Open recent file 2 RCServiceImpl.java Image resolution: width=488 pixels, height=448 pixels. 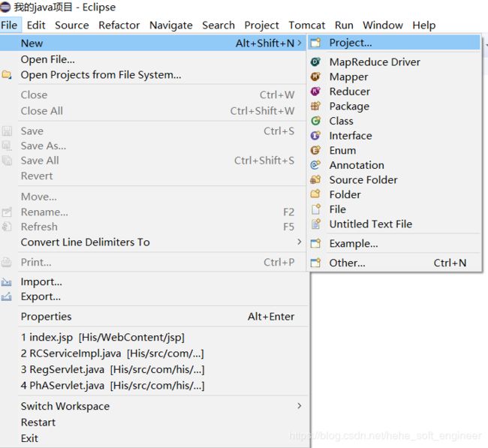(112, 353)
